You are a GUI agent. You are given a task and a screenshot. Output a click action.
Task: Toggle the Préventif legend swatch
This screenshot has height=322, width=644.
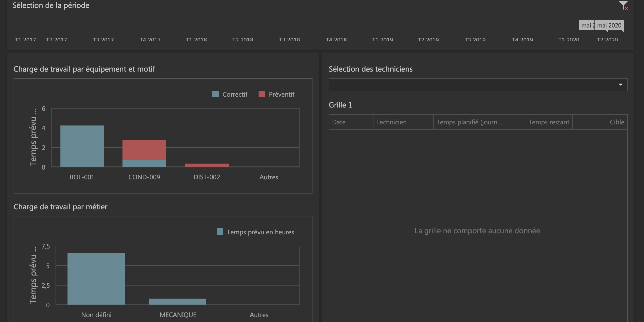pyautogui.click(x=262, y=94)
